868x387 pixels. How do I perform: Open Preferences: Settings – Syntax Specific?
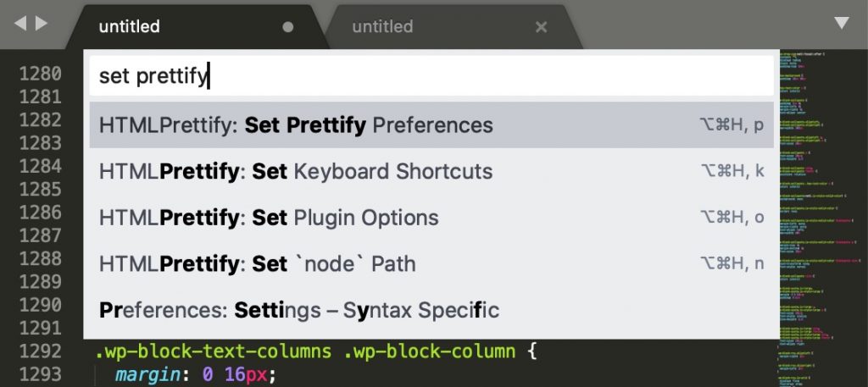point(431,310)
